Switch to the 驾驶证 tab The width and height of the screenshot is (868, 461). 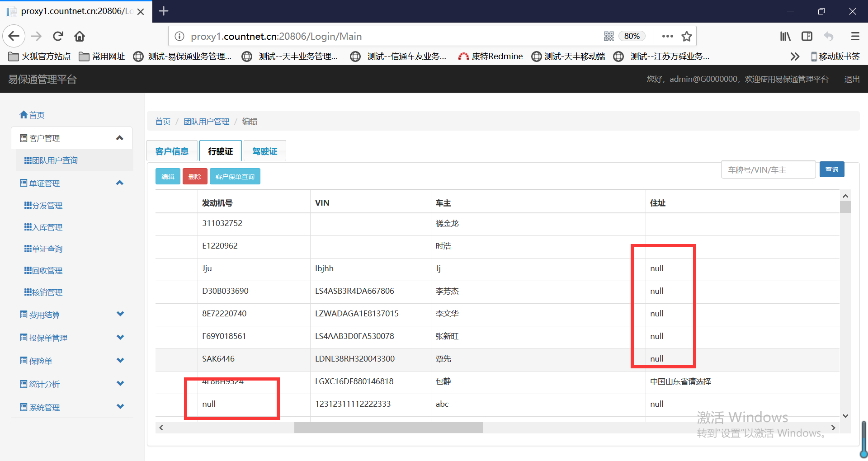click(264, 151)
